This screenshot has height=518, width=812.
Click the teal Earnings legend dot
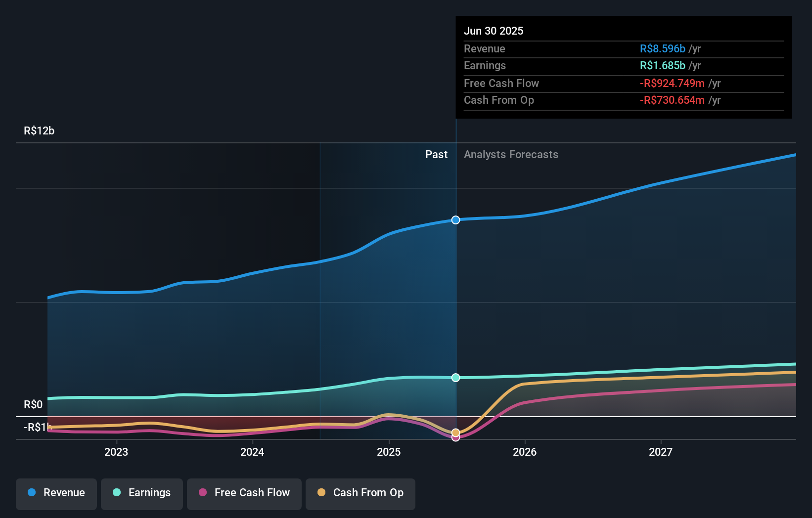[x=116, y=493]
